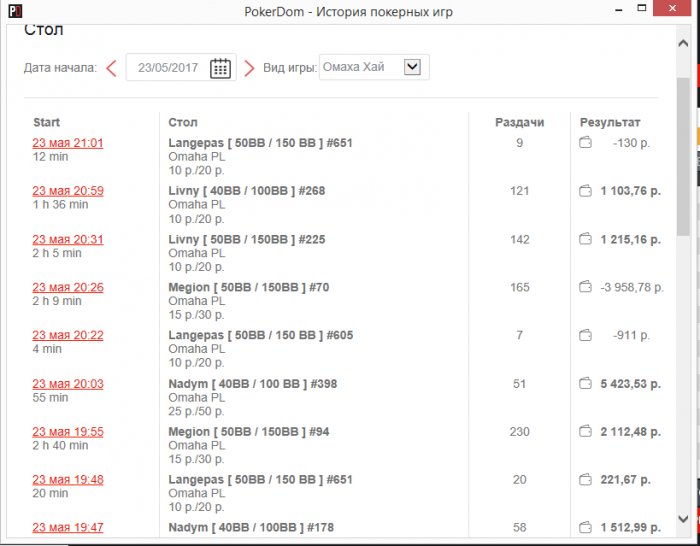Open session link 23 мая 19:47

[68, 528]
